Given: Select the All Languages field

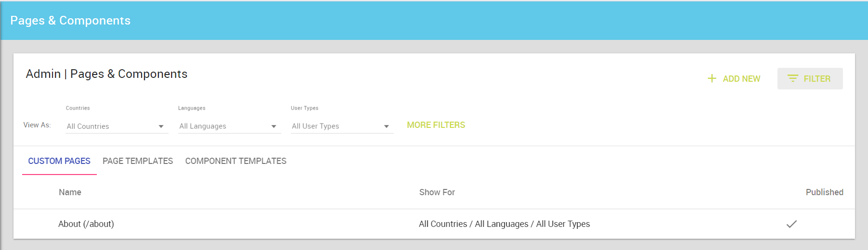Looking at the screenshot, I should click(x=230, y=126).
